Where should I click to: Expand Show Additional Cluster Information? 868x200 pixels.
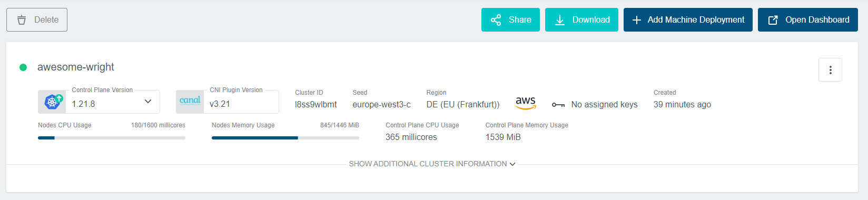click(x=432, y=164)
